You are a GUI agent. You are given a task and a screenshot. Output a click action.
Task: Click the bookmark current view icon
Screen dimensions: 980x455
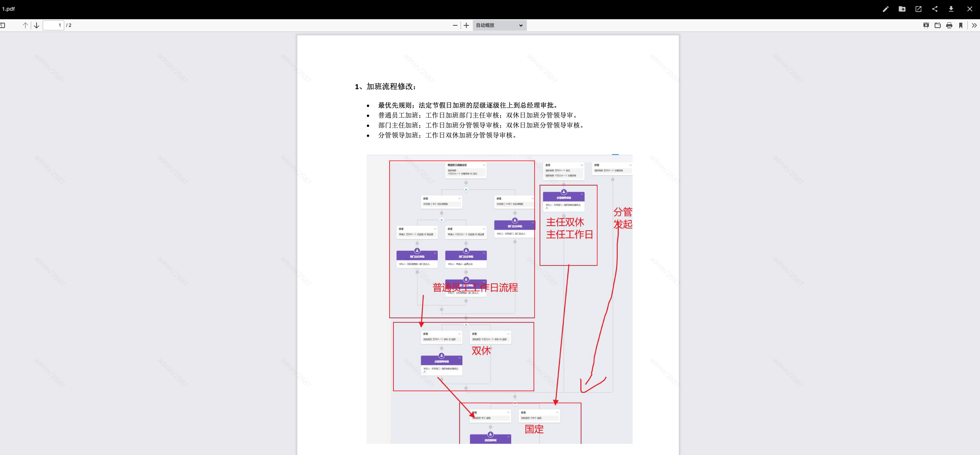point(961,25)
